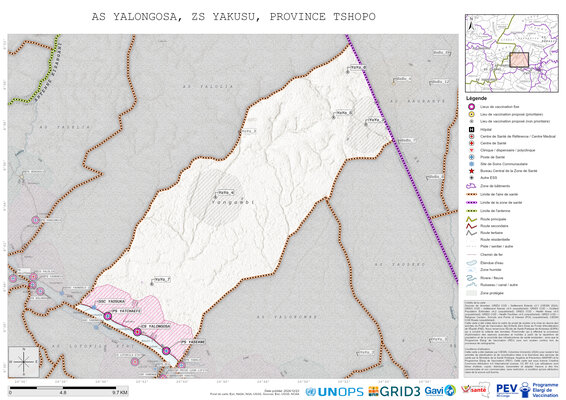This screenshot has height=400, width=566.
Task: Click the Route tertiaire legend line symbol
Action: (x=471, y=233)
